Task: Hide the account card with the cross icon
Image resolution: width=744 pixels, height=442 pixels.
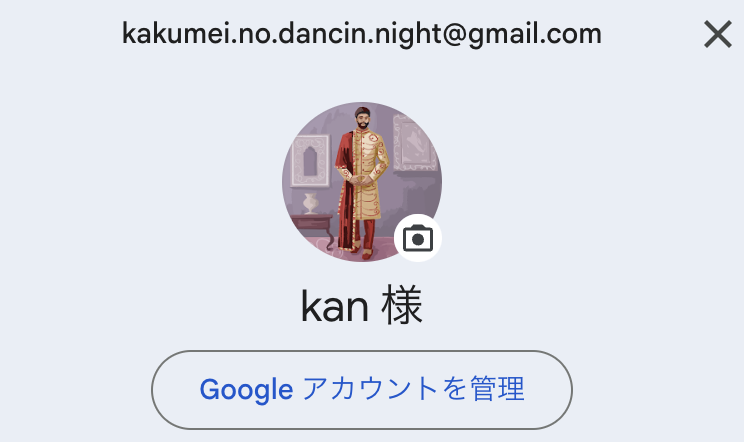Action: (x=717, y=34)
